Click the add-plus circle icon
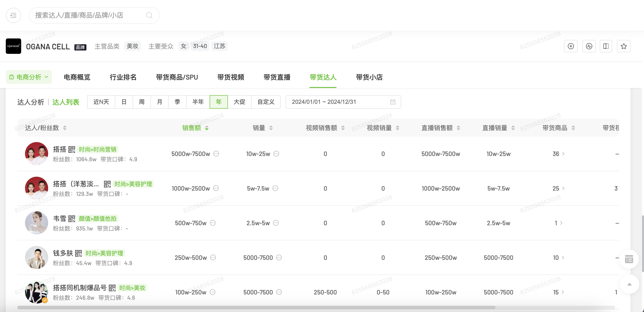644x312 pixels. 571,46
